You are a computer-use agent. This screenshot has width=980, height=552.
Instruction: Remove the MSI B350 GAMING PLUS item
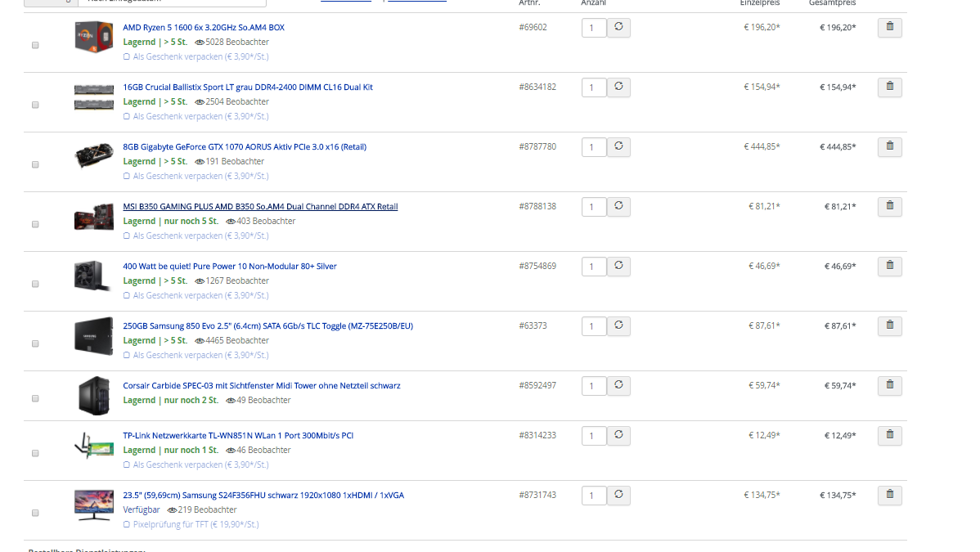tap(889, 206)
